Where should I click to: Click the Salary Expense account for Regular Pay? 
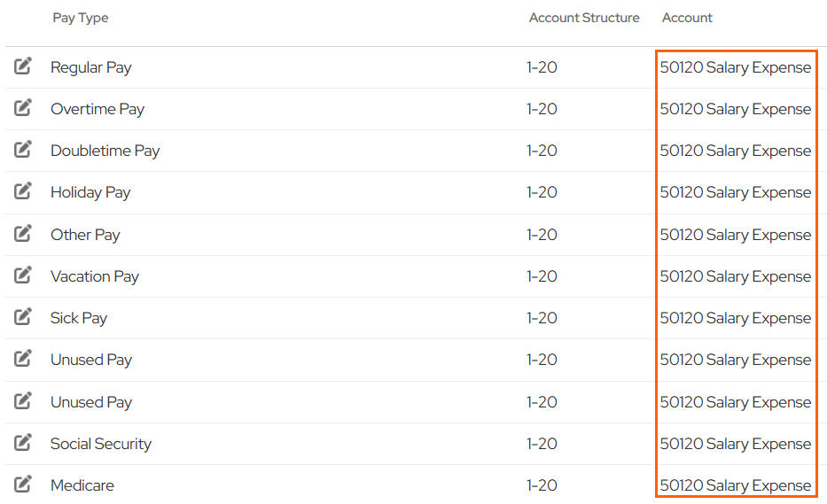(735, 67)
